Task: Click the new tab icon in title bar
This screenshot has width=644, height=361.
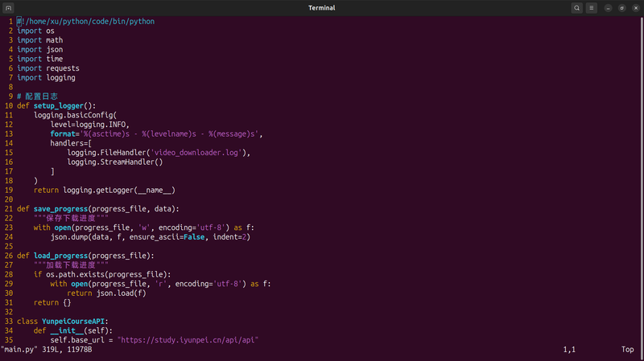Action: [8, 8]
